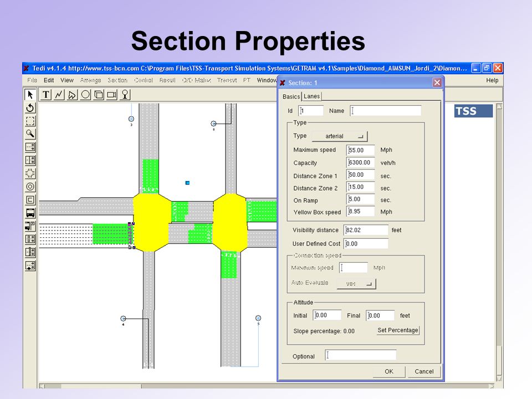Switch to the Lanes tab
This screenshot has height=399, width=532.
311,96
